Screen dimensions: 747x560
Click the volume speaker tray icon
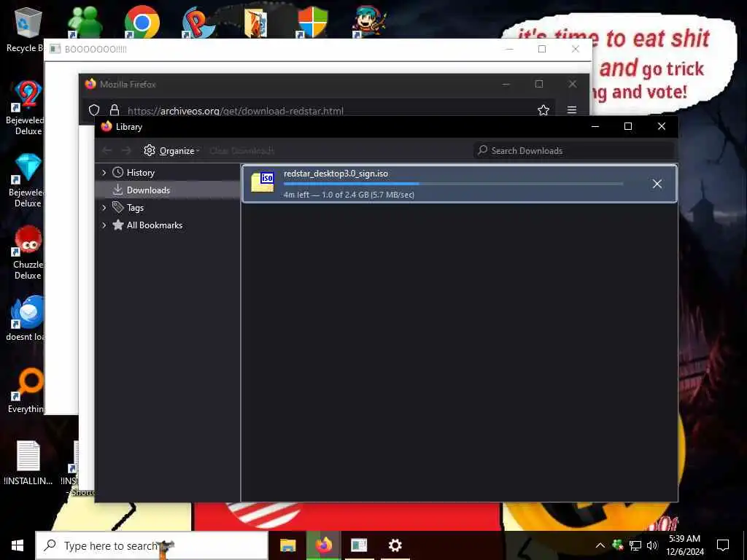[652, 545]
